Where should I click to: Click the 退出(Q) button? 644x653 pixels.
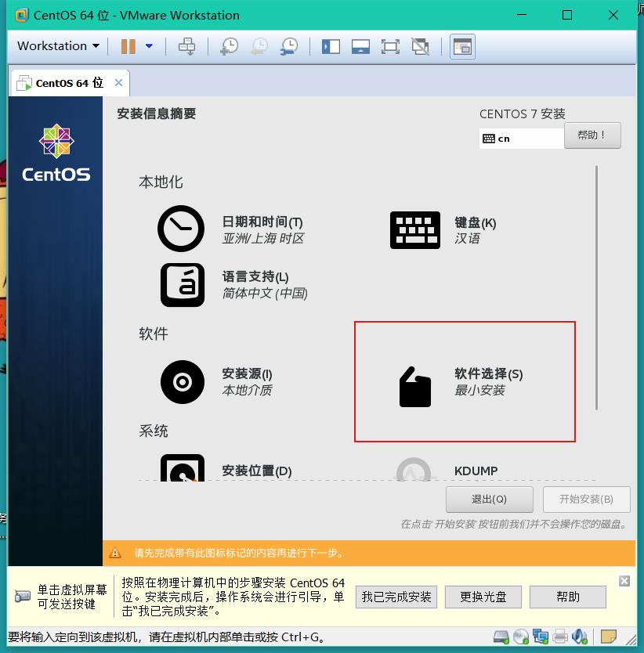click(490, 500)
